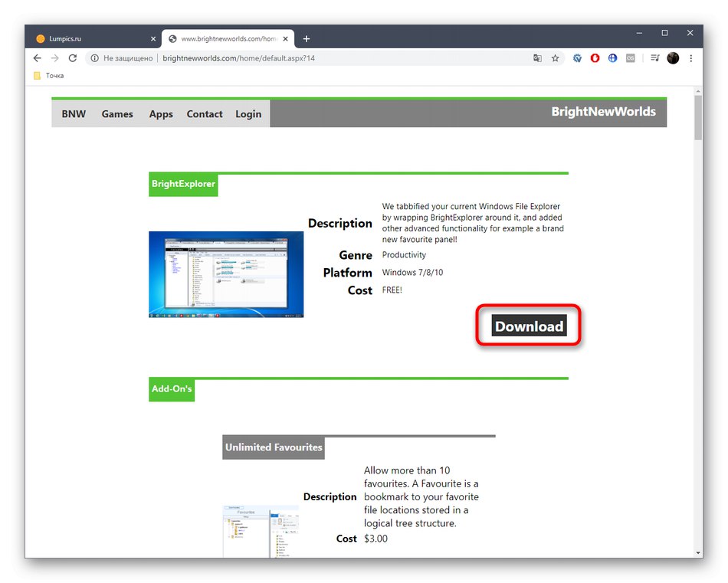
Task: Open the BNW menu item
Action: click(x=74, y=114)
